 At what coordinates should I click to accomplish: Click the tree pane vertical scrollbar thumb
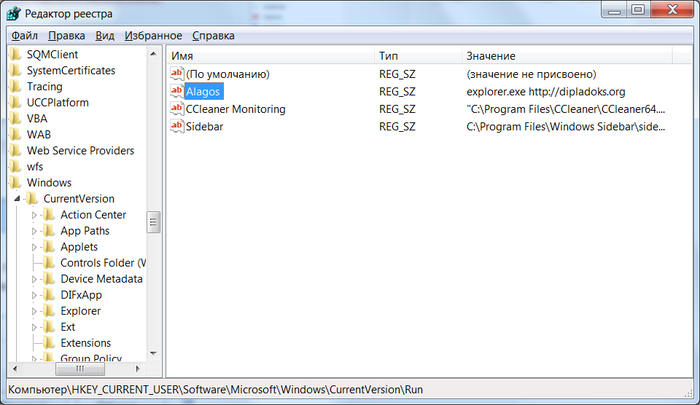coord(153,221)
